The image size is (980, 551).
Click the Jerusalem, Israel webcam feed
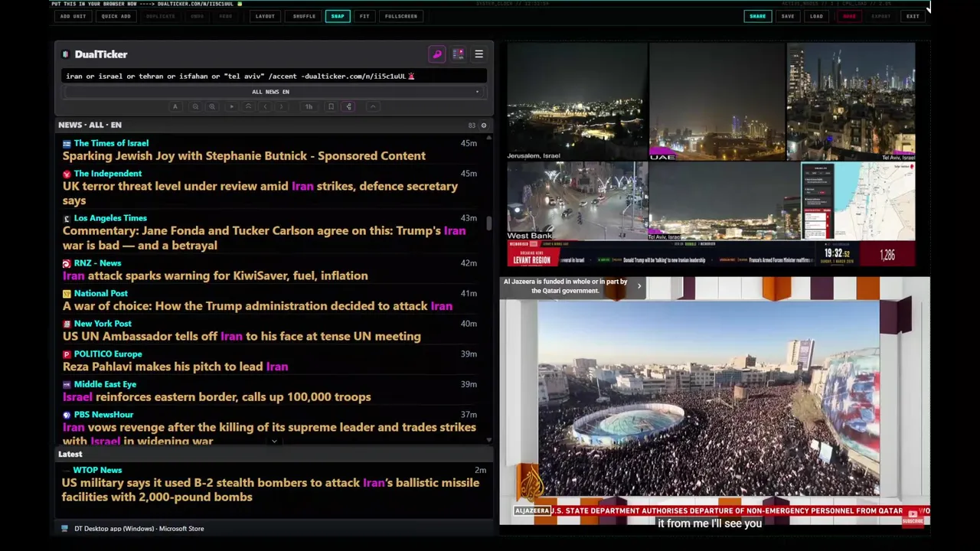(577, 102)
